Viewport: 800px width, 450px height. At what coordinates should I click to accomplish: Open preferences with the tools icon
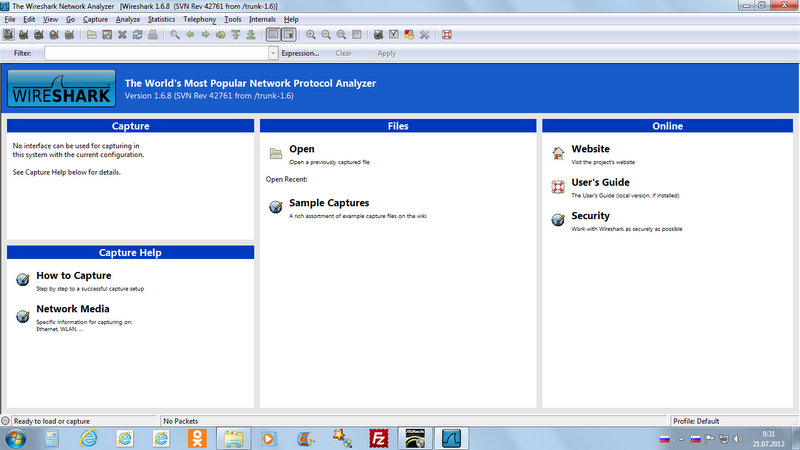tap(424, 35)
